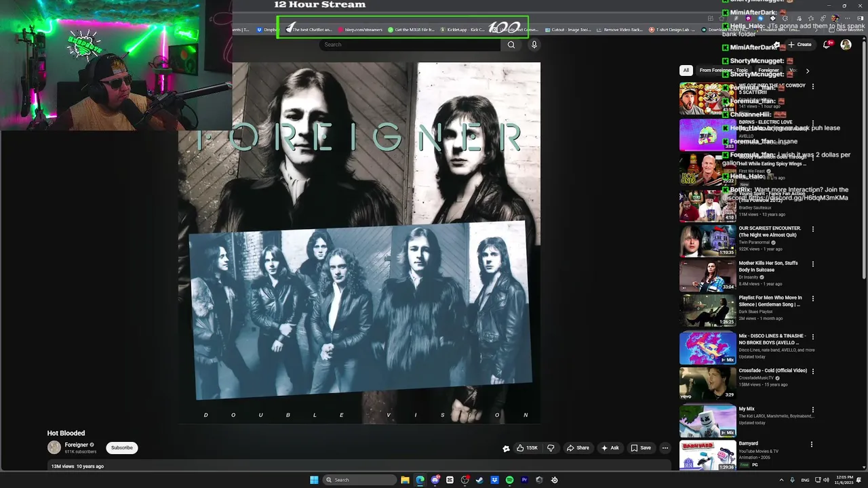
Task: Select the Foreigner filter chip
Action: 768,70
